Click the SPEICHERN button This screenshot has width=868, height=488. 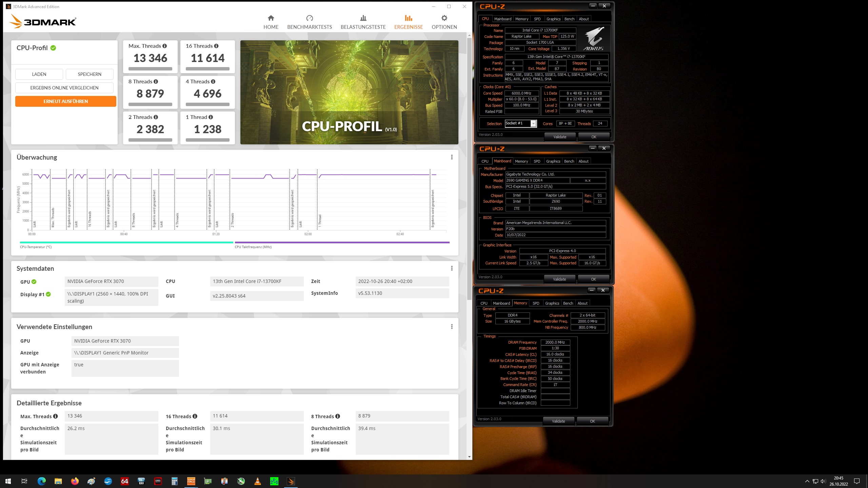pos(90,74)
